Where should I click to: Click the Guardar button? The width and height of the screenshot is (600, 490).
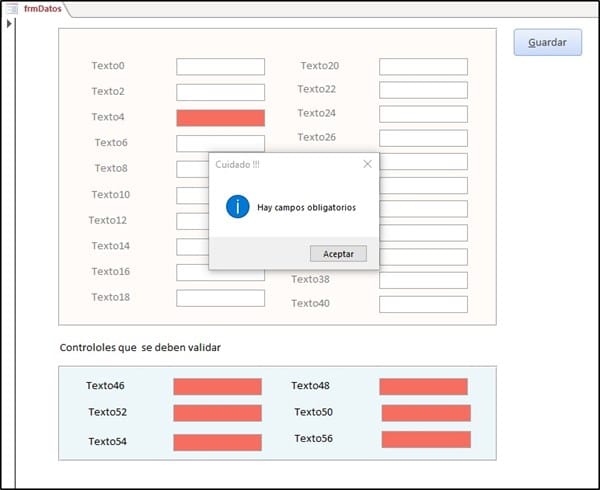548,42
